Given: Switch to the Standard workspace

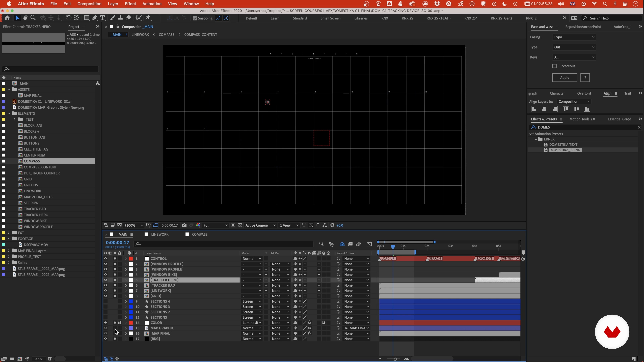Looking at the screenshot, I should (x=300, y=18).
